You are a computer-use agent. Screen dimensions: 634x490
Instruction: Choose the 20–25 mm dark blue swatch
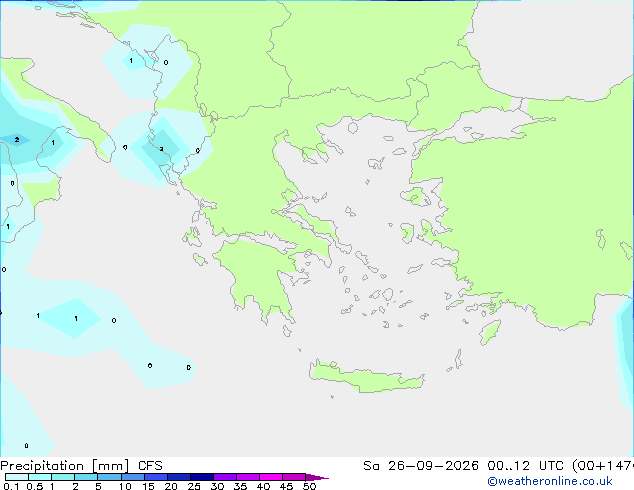point(178,477)
